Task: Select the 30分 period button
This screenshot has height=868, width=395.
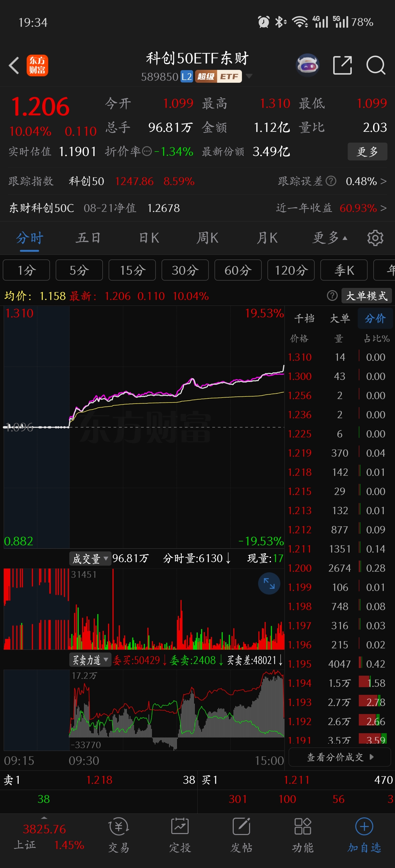Action: click(x=185, y=270)
